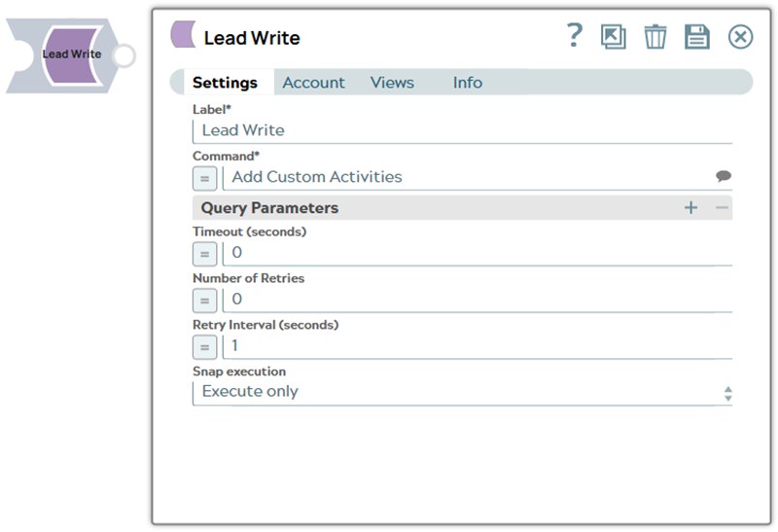
Task: Add a Query Parameters row
Action: coord(690,207)
